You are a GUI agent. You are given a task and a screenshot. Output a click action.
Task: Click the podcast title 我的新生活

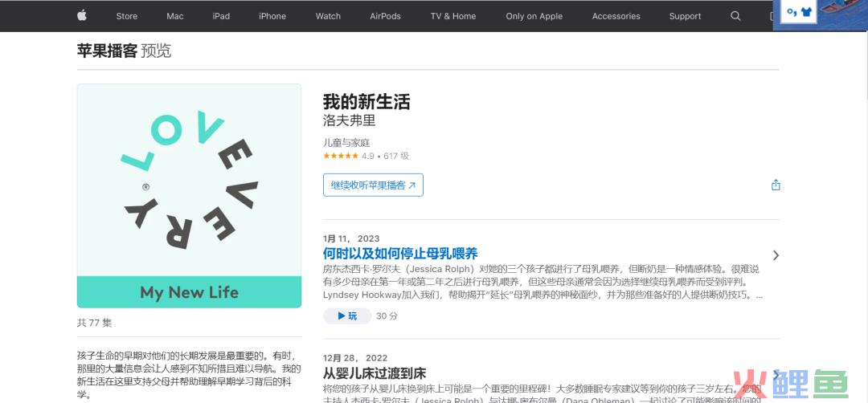click(x=366, y=102)
